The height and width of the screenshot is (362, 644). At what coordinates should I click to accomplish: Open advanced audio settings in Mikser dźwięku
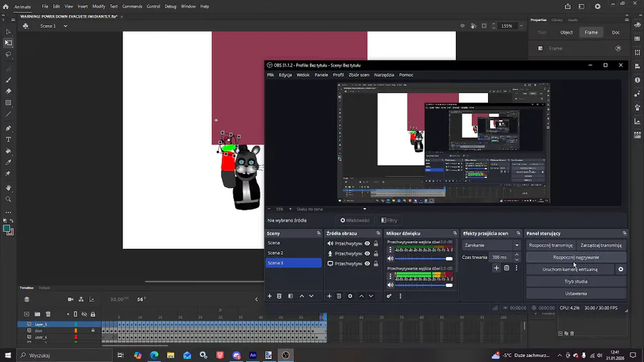389,296
